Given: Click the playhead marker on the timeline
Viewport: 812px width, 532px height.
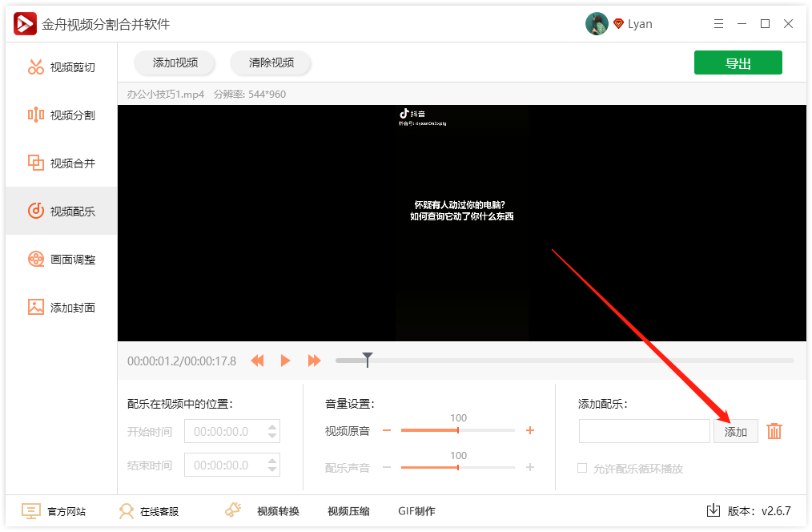Looking at the screenshot, I should click(x=367, y=359).
